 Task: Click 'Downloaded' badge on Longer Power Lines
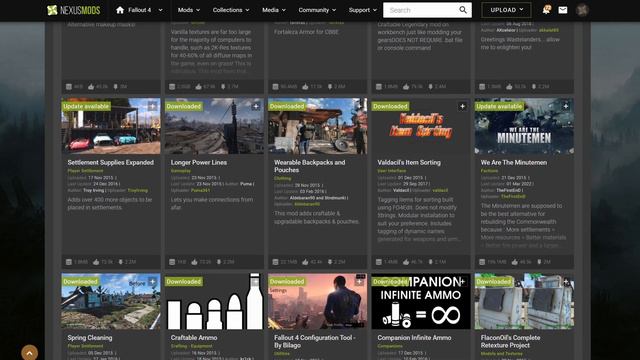click(x=184, y=107)
